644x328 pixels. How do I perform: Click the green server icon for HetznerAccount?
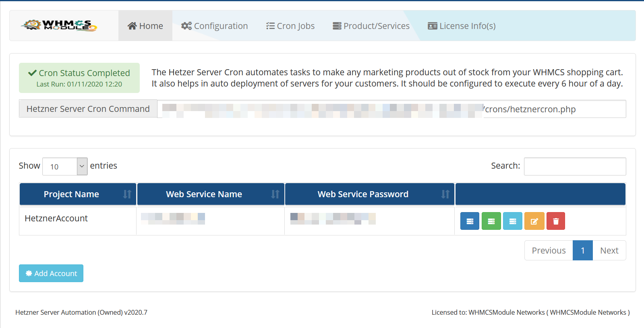(x=491, y=221)
